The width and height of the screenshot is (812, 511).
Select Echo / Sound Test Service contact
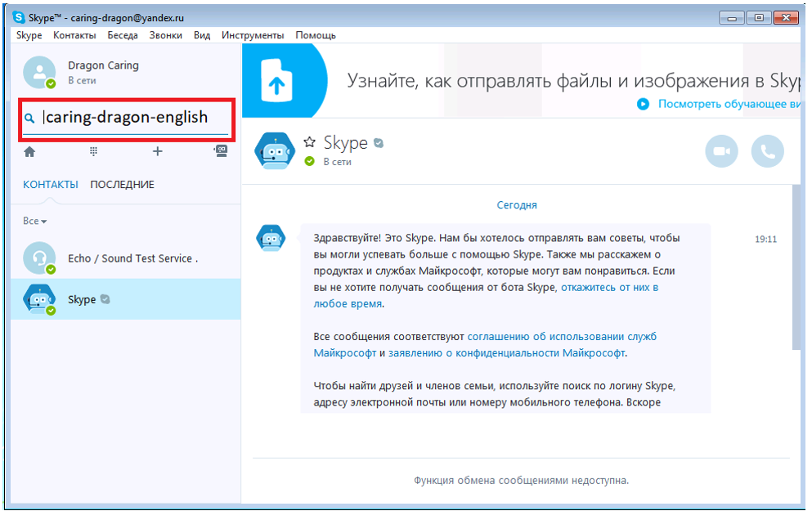click(x=126, y=258)
